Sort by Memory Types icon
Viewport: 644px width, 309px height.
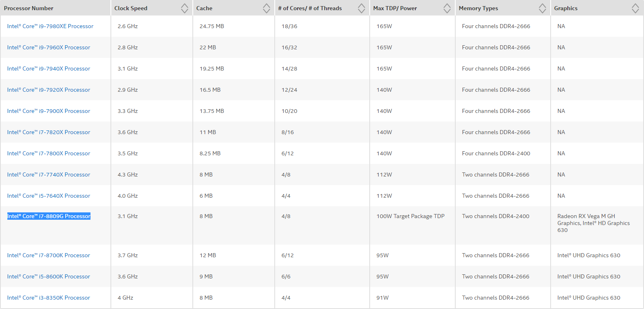point(543,8)
